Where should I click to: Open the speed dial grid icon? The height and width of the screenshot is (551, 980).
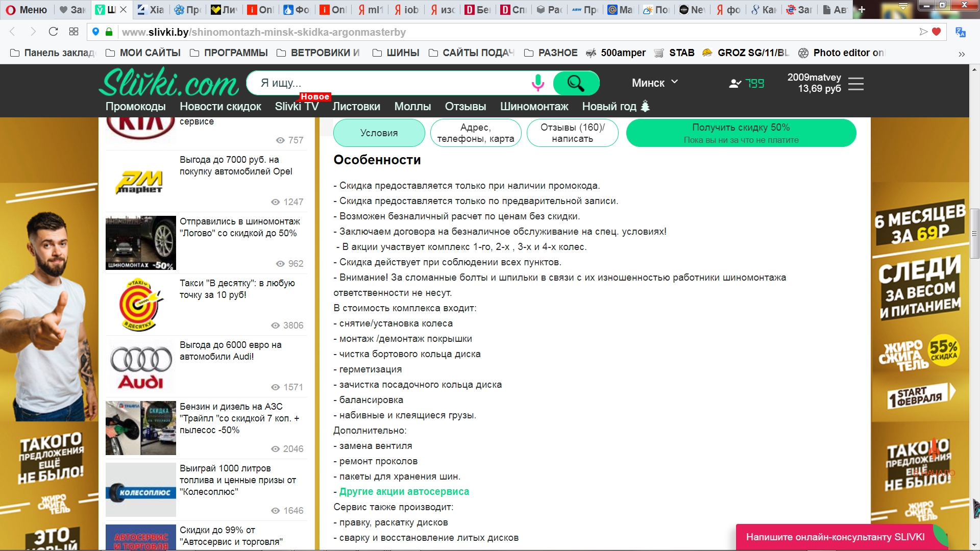tap(73, 32)
